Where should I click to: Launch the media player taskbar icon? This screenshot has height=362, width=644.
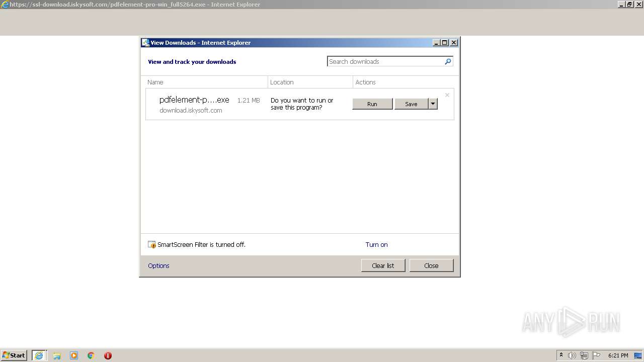click(x=74, y=355)
